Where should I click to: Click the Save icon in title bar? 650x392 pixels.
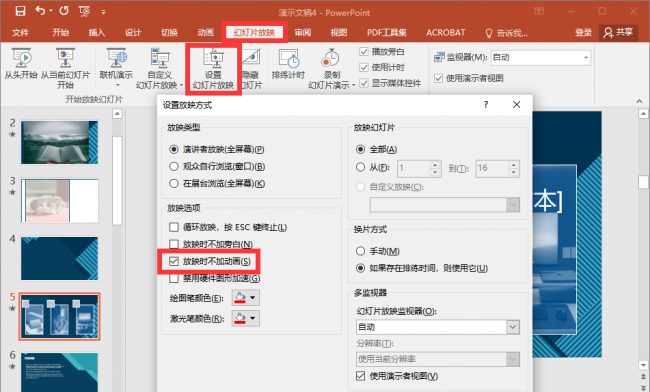click(x=20, y=11)
